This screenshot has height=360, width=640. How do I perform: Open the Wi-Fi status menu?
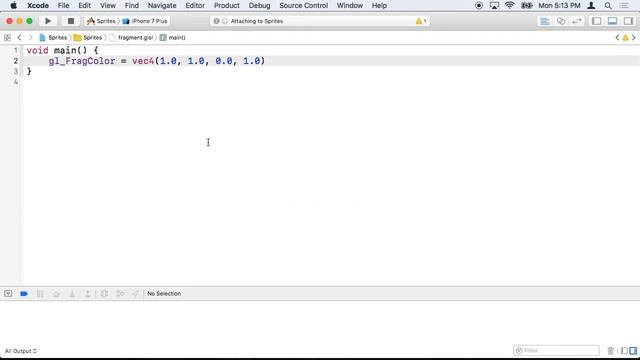(510, 6)
